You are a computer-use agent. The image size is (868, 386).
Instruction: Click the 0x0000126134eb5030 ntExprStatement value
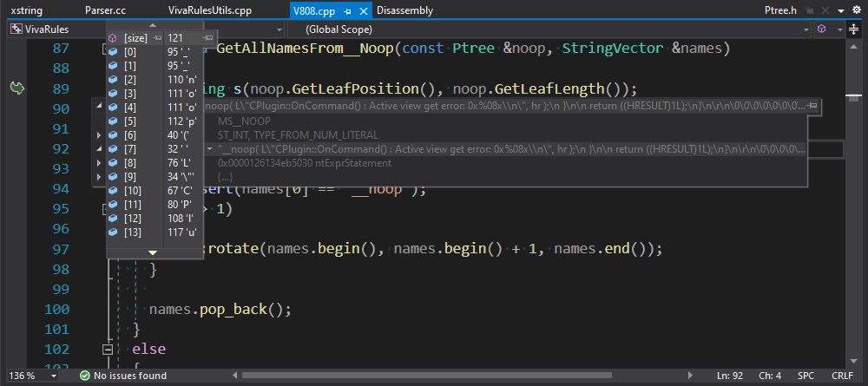point(305,162)
